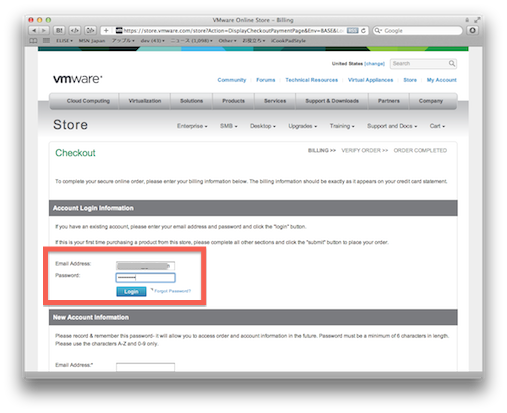Click the add bookmark plus button
Viewport: 507px width, 413px height.
click(106, 31)
